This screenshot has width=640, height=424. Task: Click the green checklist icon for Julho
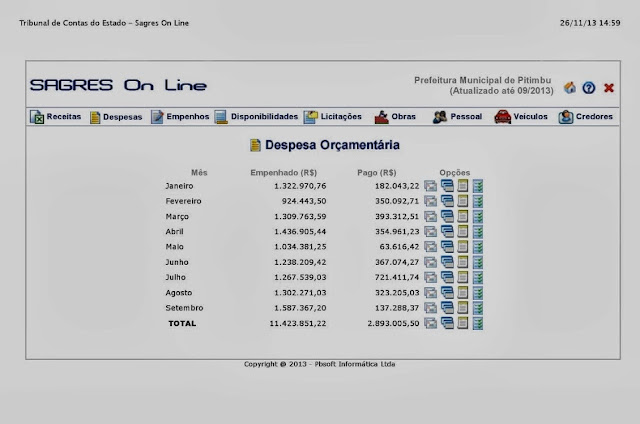(478, 277)
